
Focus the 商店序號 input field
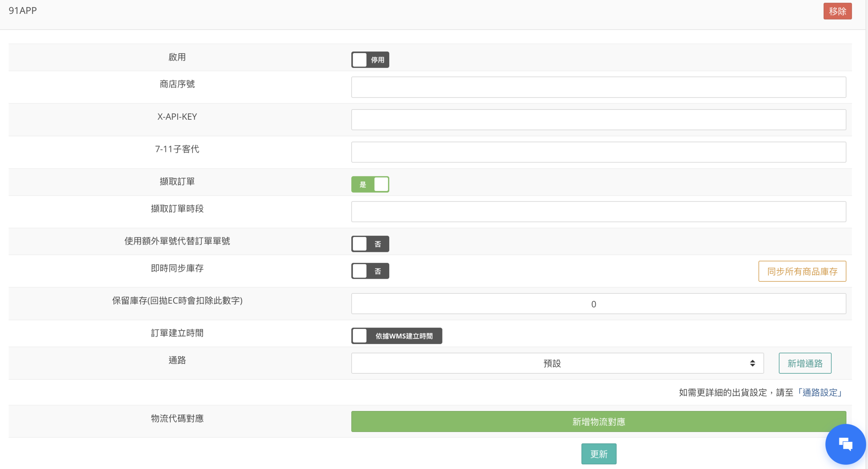pyautogui.click(x=598, y=87)
